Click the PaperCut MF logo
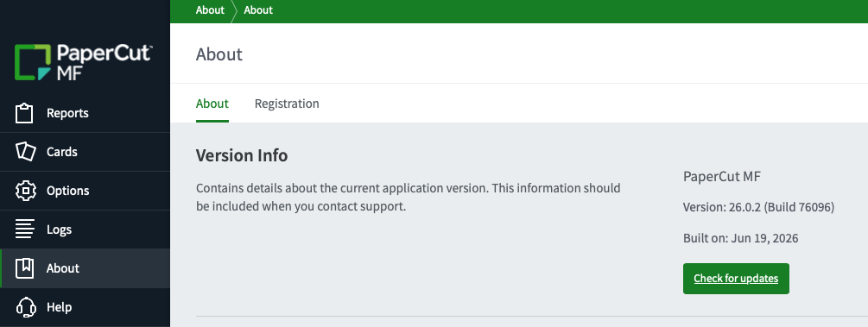This screenshot has height=327, width=868. (84, 62)
